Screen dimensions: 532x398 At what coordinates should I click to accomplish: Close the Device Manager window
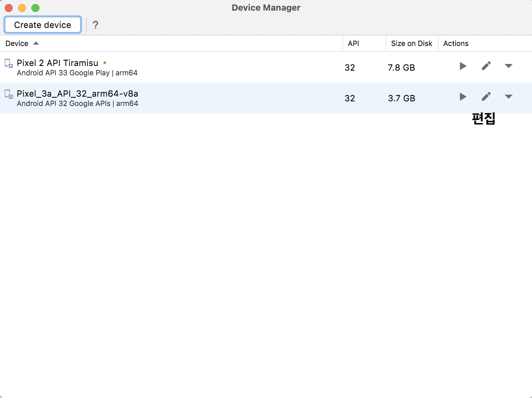pyautogui.click(x=9, y=8)
